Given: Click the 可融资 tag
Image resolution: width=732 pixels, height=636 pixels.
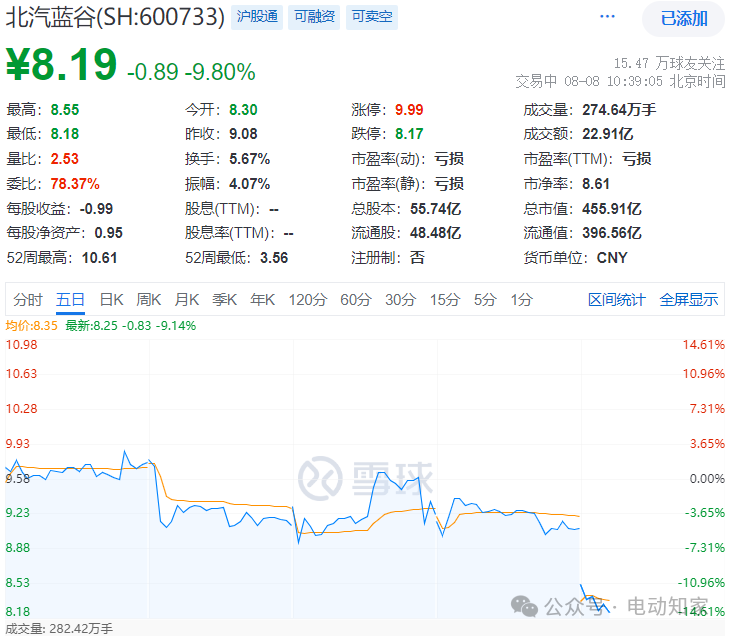Looking at the screenshot, I should pos(314,17).
